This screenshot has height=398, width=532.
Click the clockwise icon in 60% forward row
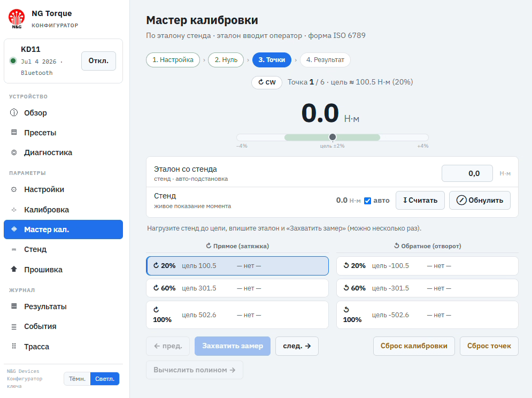point(156,288)
